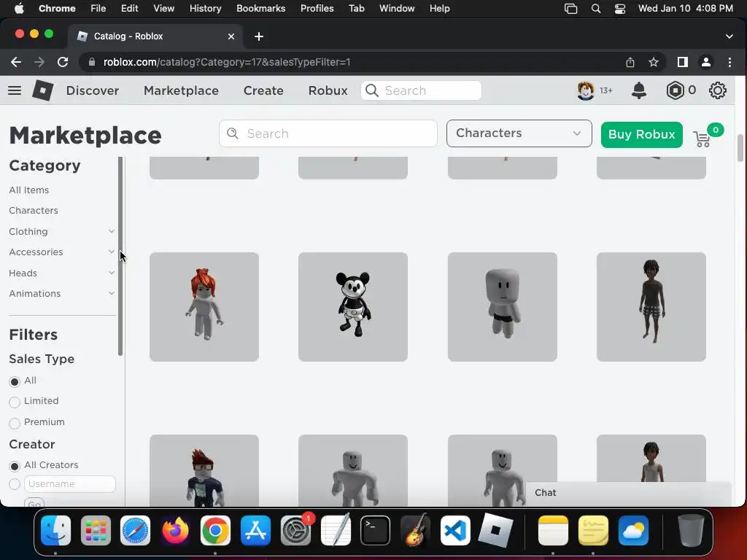Select the Limited sales type radio
This screenshot has height=560, width=747.
coord(15,402)
